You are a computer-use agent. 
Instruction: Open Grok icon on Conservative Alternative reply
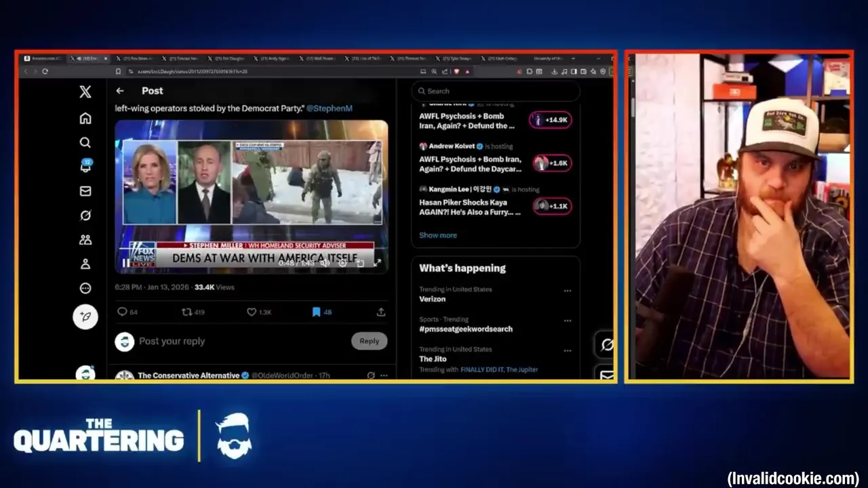point(371,375)
